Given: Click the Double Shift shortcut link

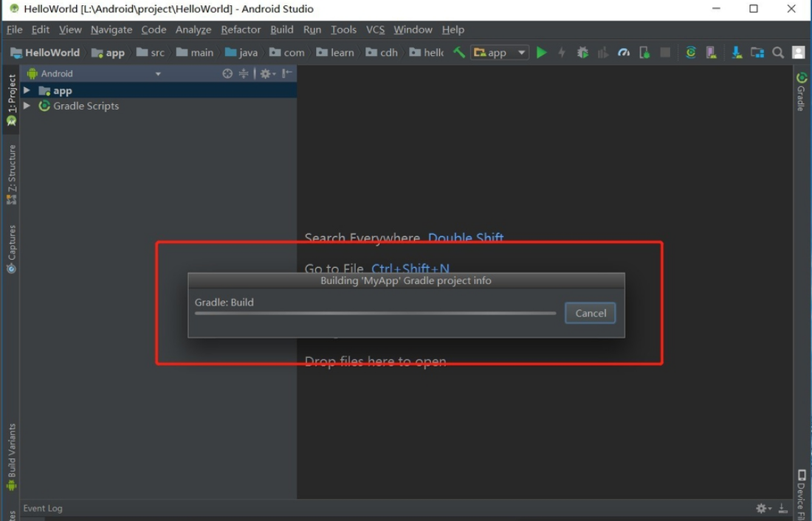Looking at the screenshot, I should click(466, 238).
